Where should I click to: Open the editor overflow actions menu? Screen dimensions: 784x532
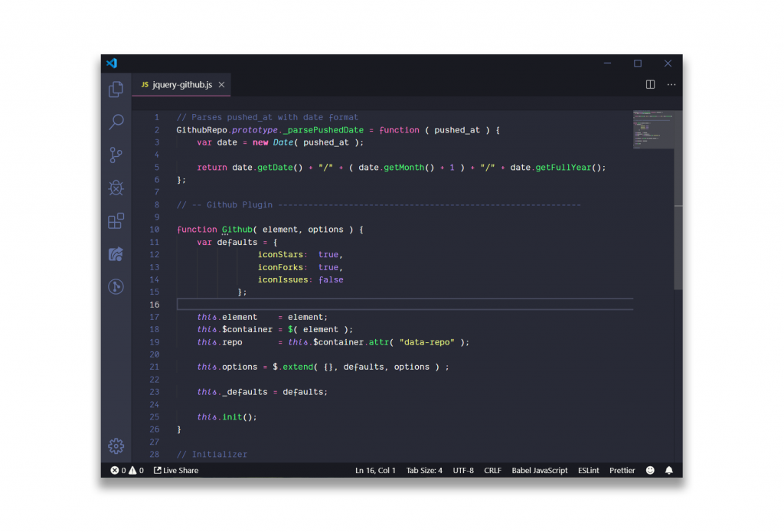tap(671, 85)
